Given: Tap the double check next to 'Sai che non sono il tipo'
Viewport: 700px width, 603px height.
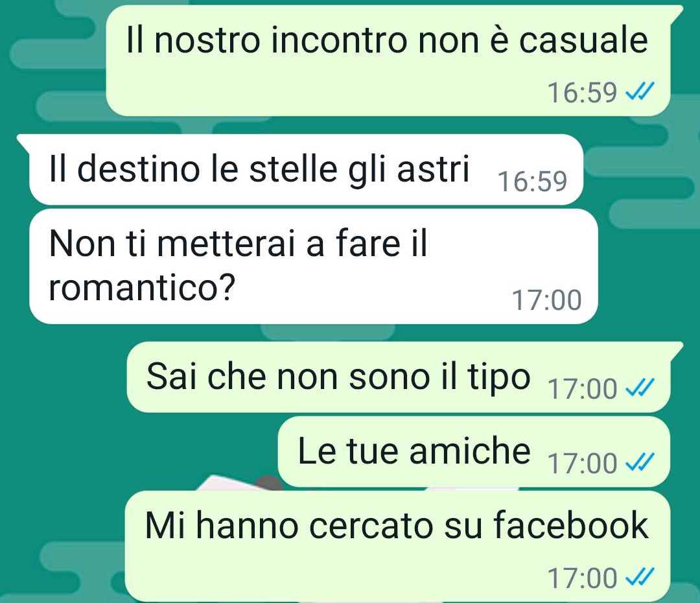Looking at the screenshot, I should coord(640,387).
